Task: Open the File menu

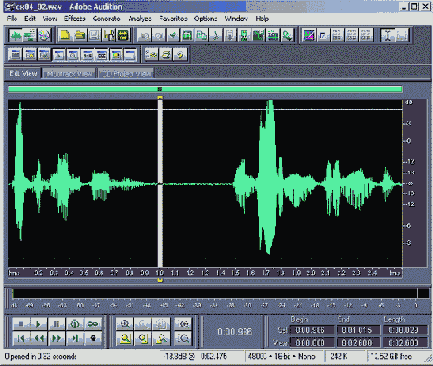Action: [12, 19]
